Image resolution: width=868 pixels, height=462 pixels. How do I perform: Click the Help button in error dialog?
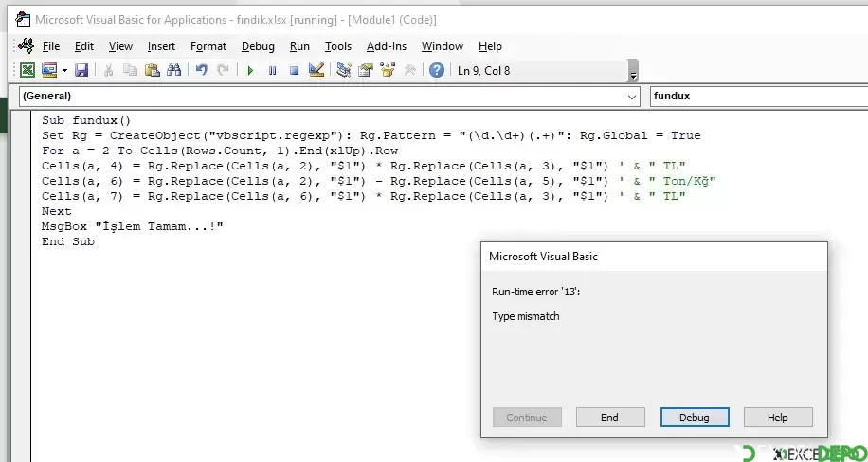[x=778, y=418]
